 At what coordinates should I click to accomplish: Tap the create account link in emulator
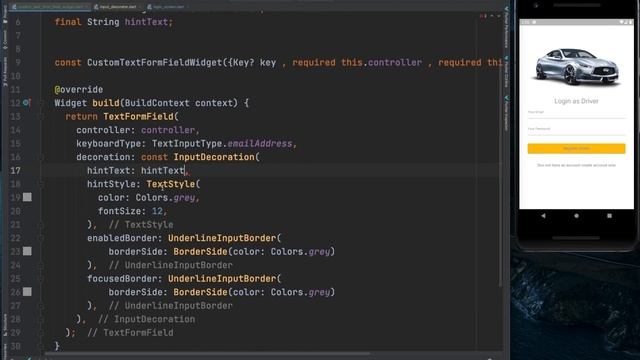click(576, 165)
